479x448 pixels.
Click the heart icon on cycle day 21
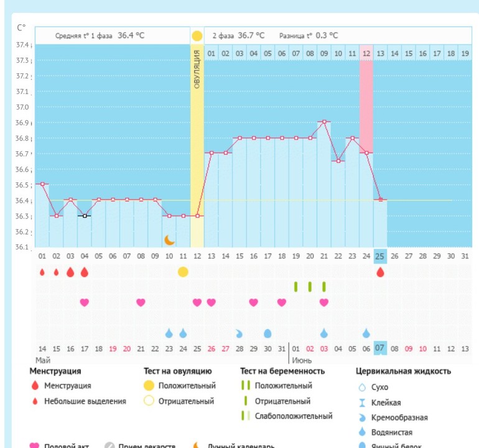coord(324,302)
